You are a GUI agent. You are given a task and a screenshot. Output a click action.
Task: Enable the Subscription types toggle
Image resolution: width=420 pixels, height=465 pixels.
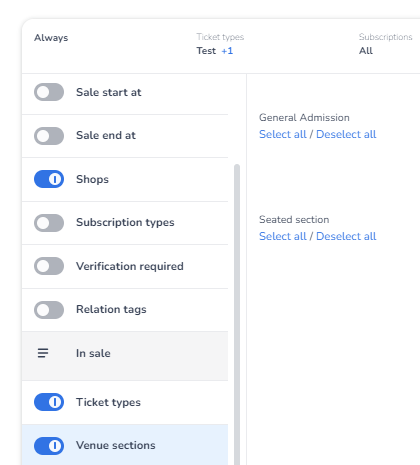pos(49,223)
